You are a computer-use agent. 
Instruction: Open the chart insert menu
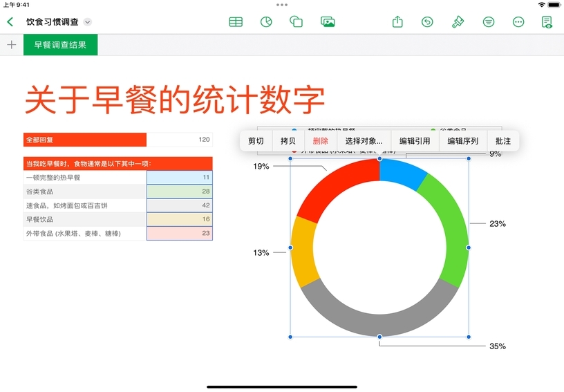(x=265, y=22)
